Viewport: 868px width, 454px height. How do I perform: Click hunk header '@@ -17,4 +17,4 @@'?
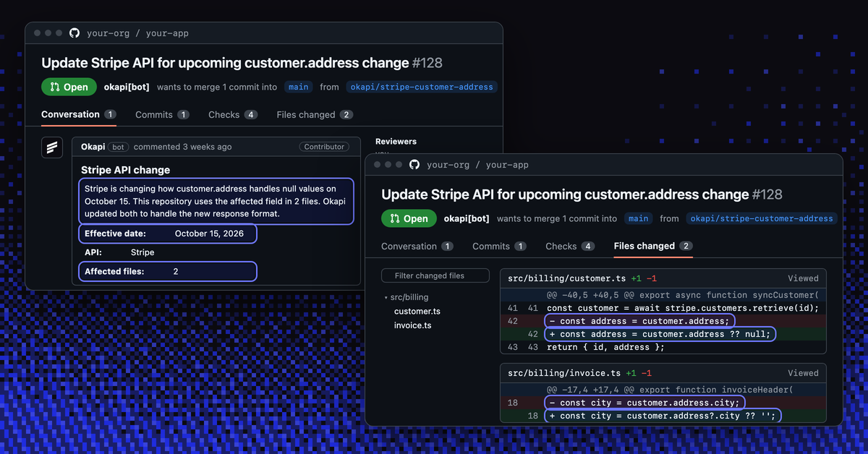pyautogui.click(x=670, y=390)
